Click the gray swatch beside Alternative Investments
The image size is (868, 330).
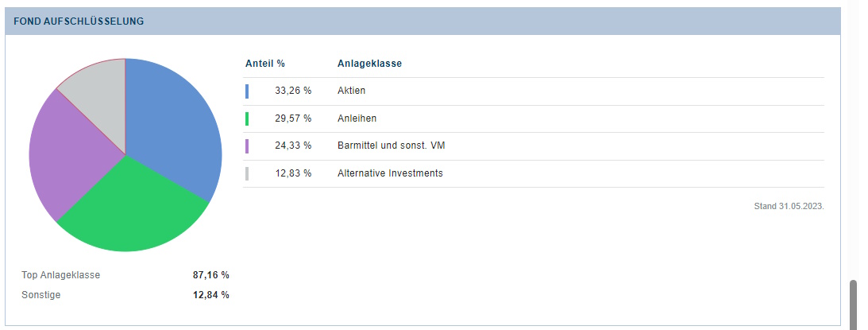[x=247, y=173]
